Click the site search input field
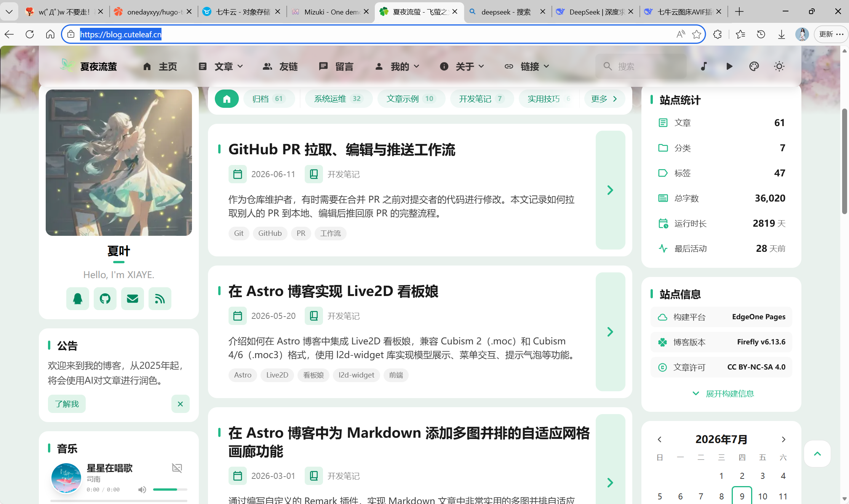The width and height of the screenshot is (849, 504). click(641, 67)
